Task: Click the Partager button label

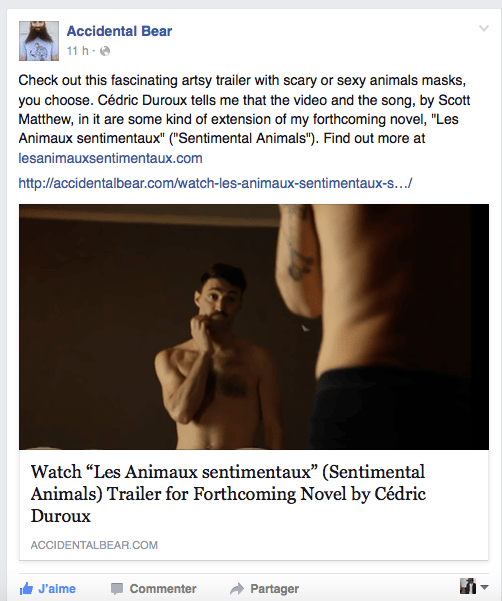Action: coord(275,589)
